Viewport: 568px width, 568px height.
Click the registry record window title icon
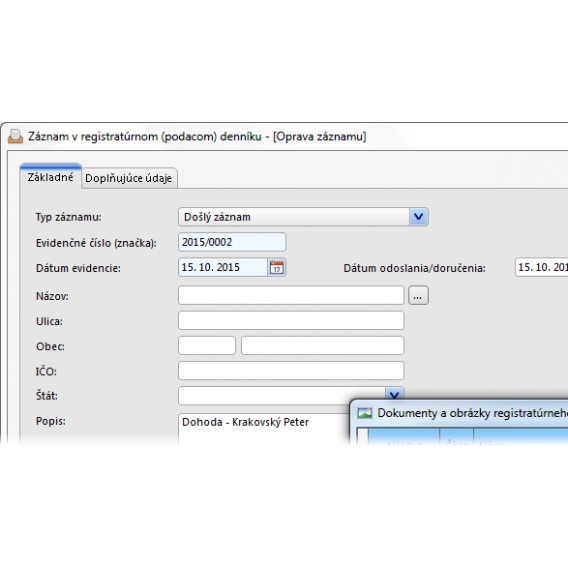point(15,137)
